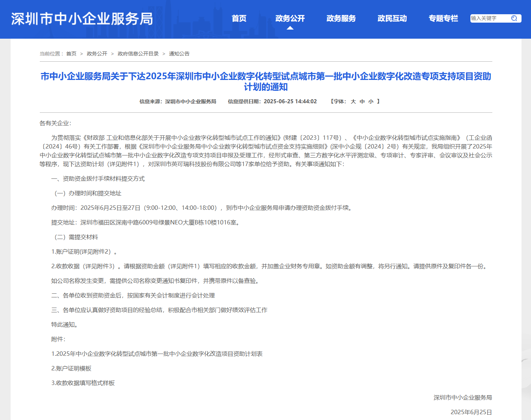This screenshot has height=420, width=531.
Task: Click the search magnifier icon
Action: pos(514,18)
